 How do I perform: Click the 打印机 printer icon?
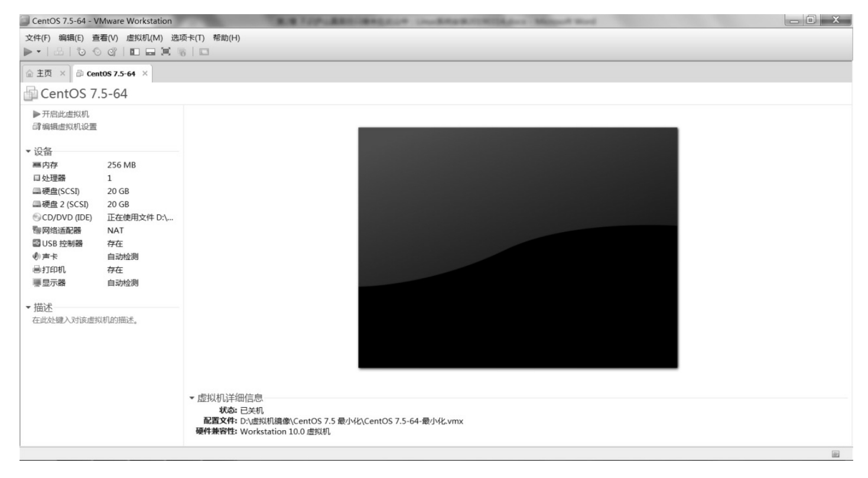click(37, 269)
